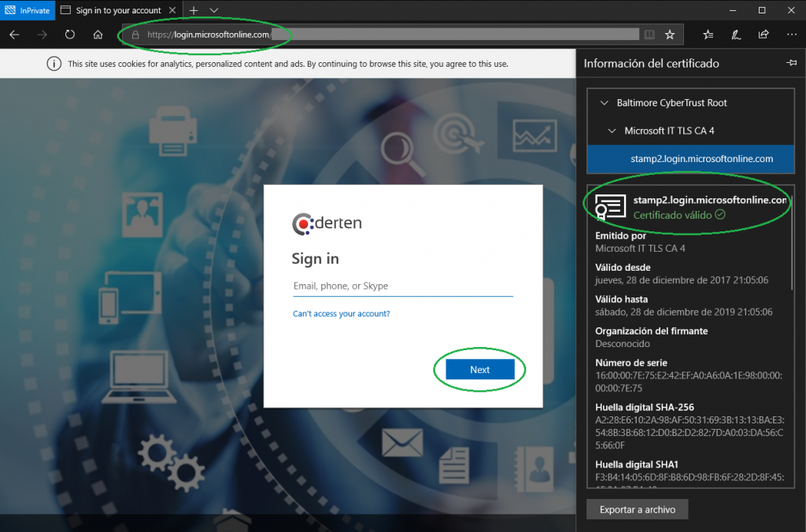Close the 'Sign in to your account' tab
The width and height of the screenshot is (806, 532).
(x=172, y=10)
